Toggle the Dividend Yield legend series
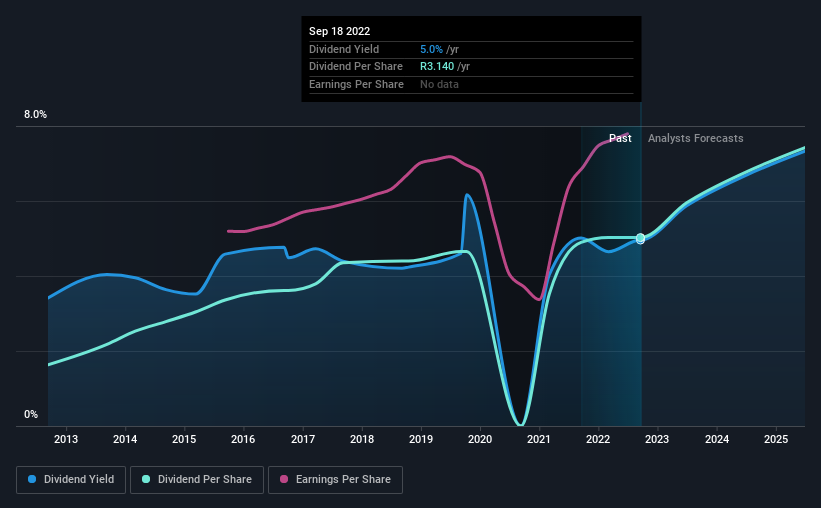The width and height of the screenshot is (821, 508). pyautogui.click(x=71, y=480)
